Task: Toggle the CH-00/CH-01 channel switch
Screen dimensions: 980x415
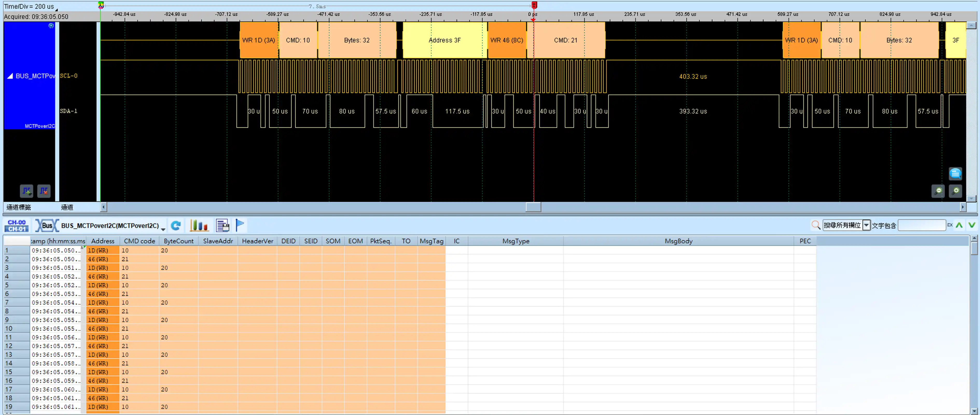Action: pos(17,225)
